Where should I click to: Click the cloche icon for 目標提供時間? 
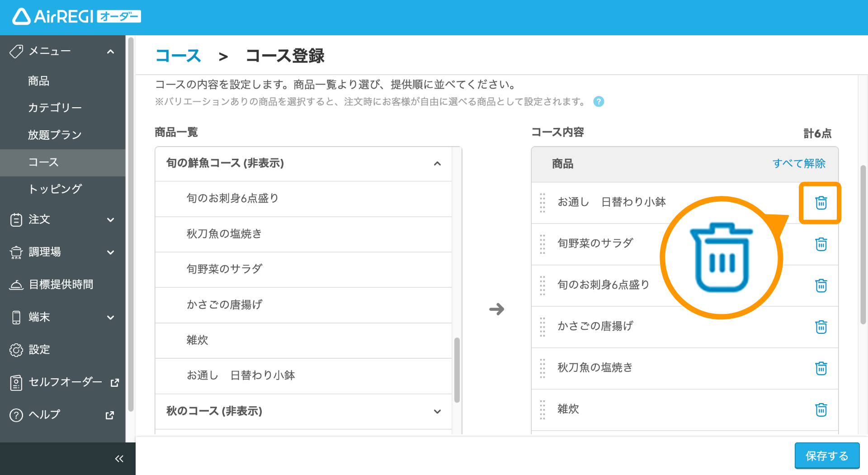click(16, 285)
